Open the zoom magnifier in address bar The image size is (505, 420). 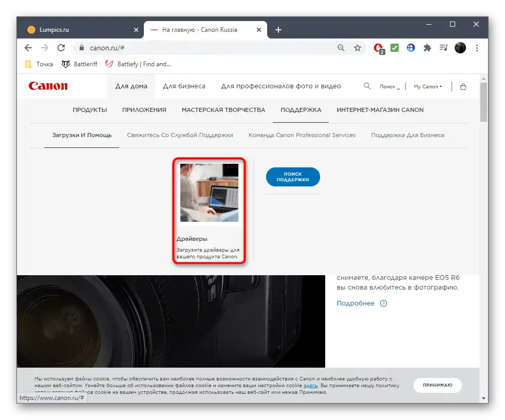(341, 48)
